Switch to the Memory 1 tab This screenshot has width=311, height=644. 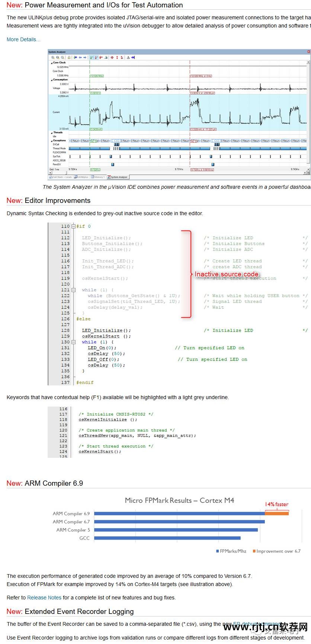point(98,177)
